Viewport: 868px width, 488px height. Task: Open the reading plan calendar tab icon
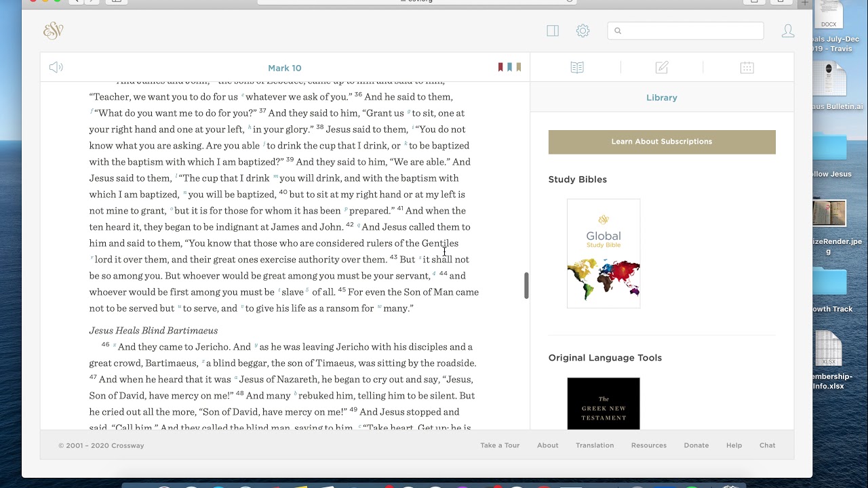pyautogui.click(x=747, y=67)
